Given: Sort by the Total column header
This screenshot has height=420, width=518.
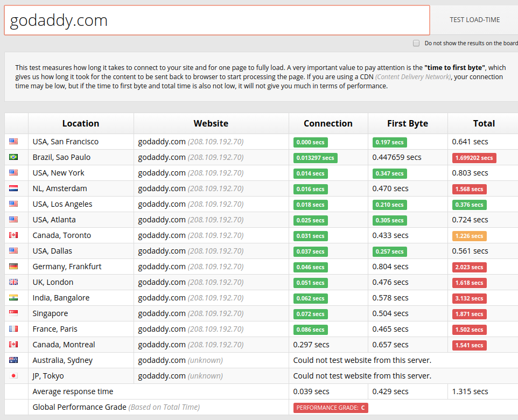Looking at the screenshot, I should (484, 123).
